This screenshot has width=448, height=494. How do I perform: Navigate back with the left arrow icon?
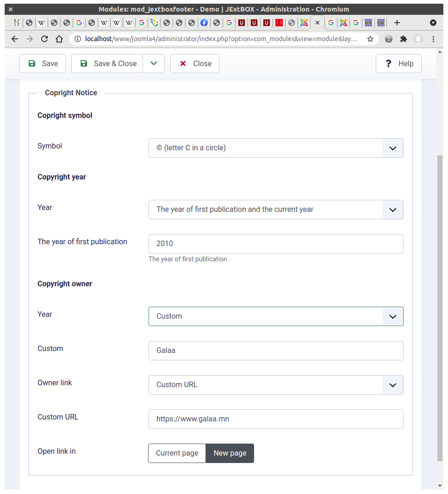pos(15,39)
